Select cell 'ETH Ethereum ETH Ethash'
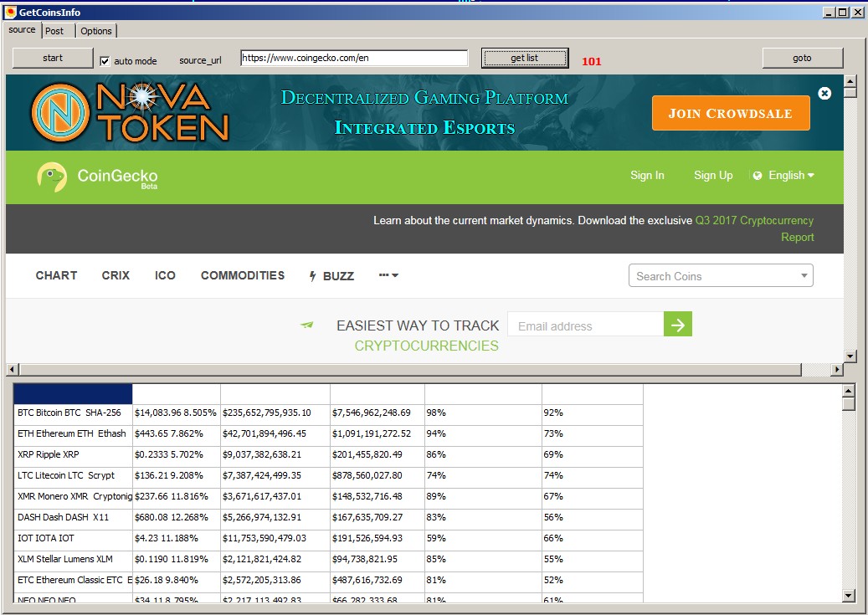The height and width of the screenshot is (615, 868). pos(73,434)
